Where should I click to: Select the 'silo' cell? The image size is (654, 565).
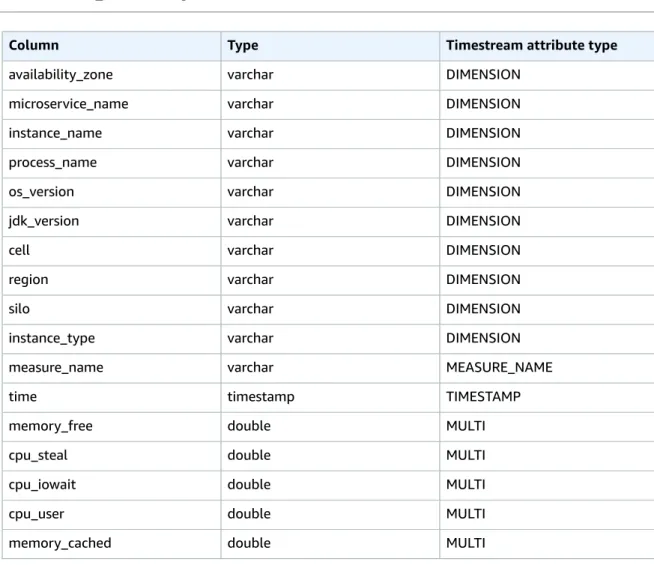click(112, 310)
